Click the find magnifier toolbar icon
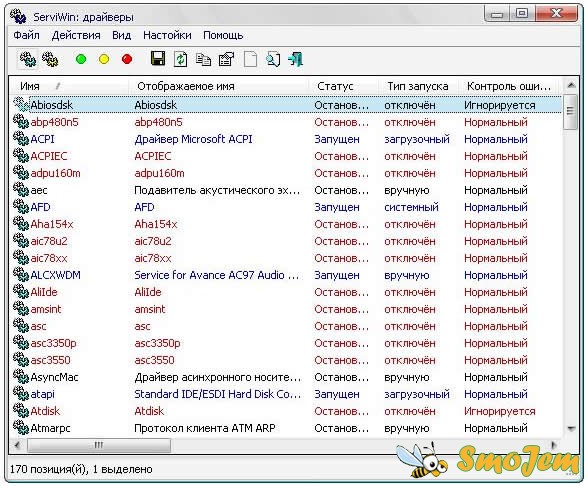This screenshot has height=486, width=587. pyautogui.click(x=273, y=59)
